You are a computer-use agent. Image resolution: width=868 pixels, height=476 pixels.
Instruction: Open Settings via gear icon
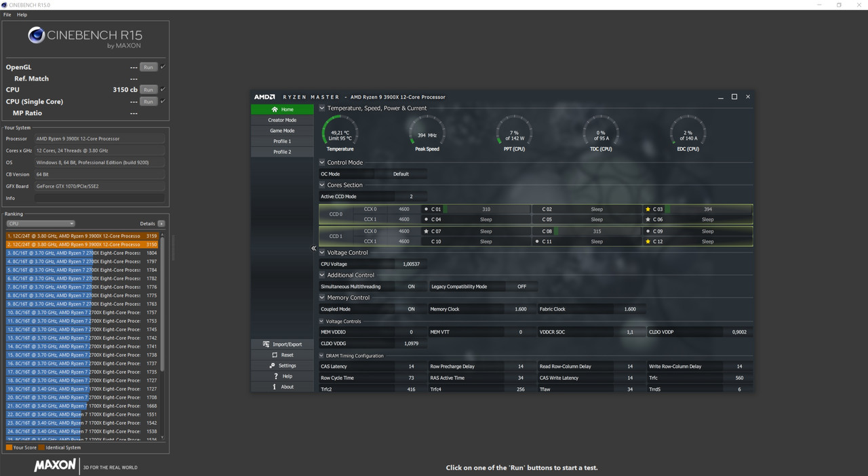273,365
